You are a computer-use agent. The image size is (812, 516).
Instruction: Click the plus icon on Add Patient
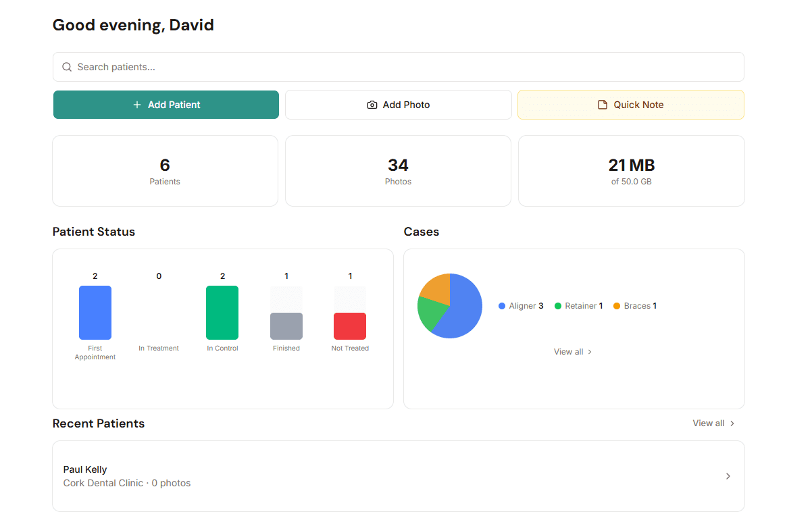[x=137, y=105]
